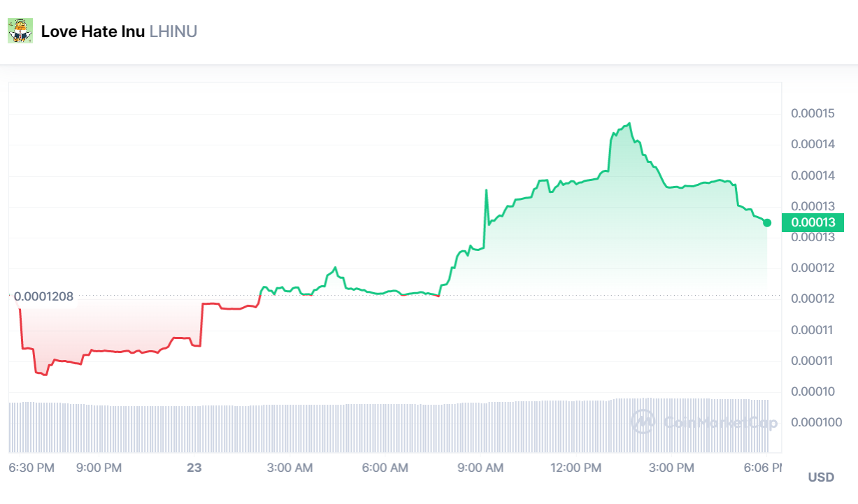Click the green current price badge 0.00013
The height and width of the screenshot is (504, 858).
tap(813, 222)
